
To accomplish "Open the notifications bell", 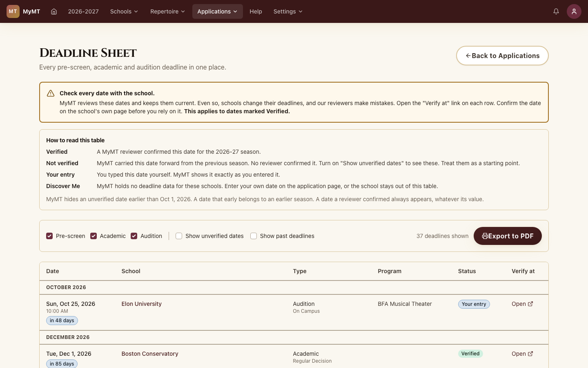I will tap(556, 11).
